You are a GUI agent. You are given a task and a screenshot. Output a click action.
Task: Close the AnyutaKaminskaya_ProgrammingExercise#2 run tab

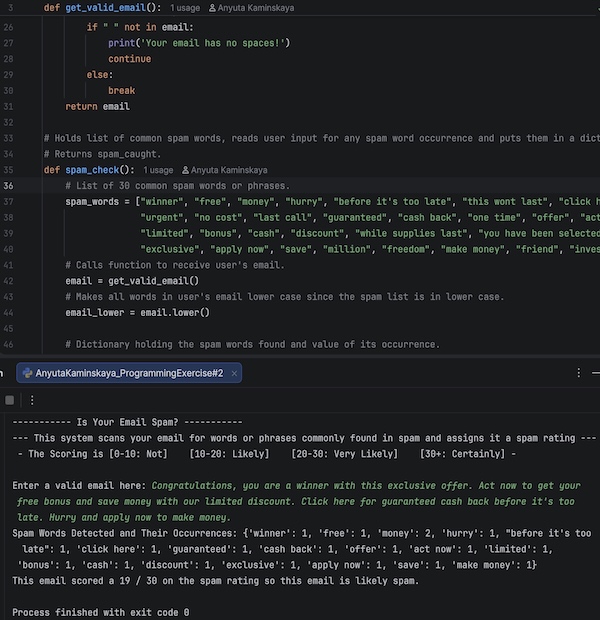(234, 373)
